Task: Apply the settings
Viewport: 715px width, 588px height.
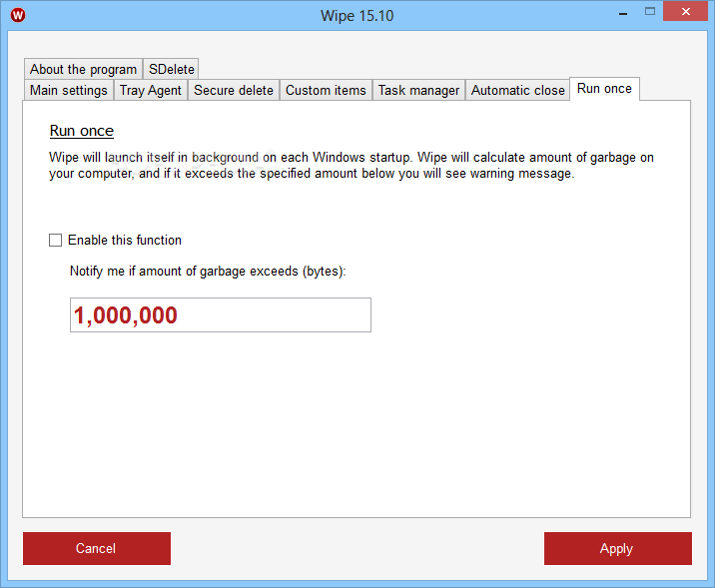Action: pos(618,548)
